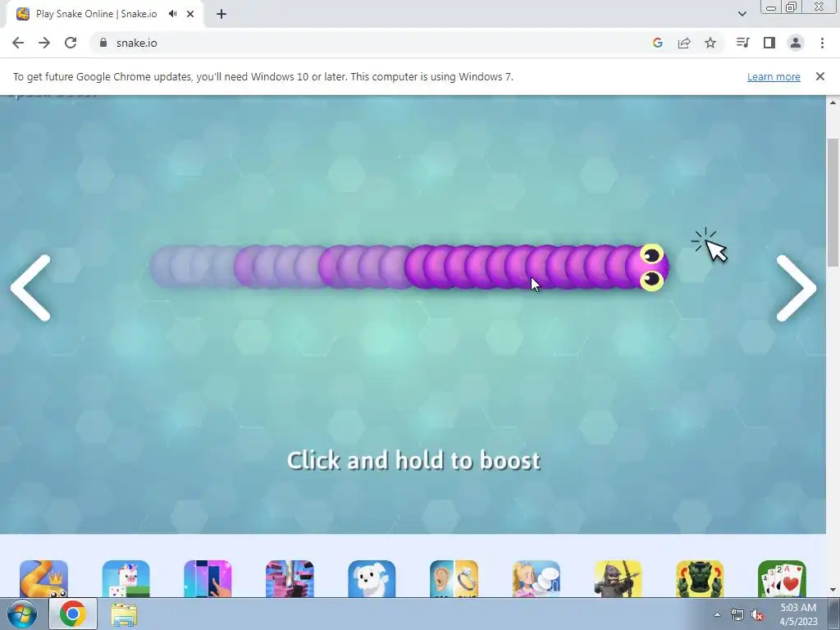
Task: Toggle the Chrome side panel
Action: (769, 43)
